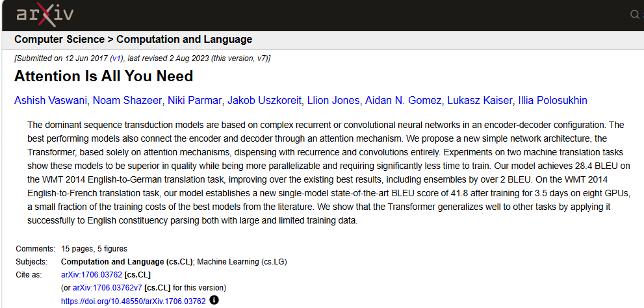The width and height of the screenshot is (644, 308).
Task: Open author Aidan N. Gomez's page
Action: [404, 100]
